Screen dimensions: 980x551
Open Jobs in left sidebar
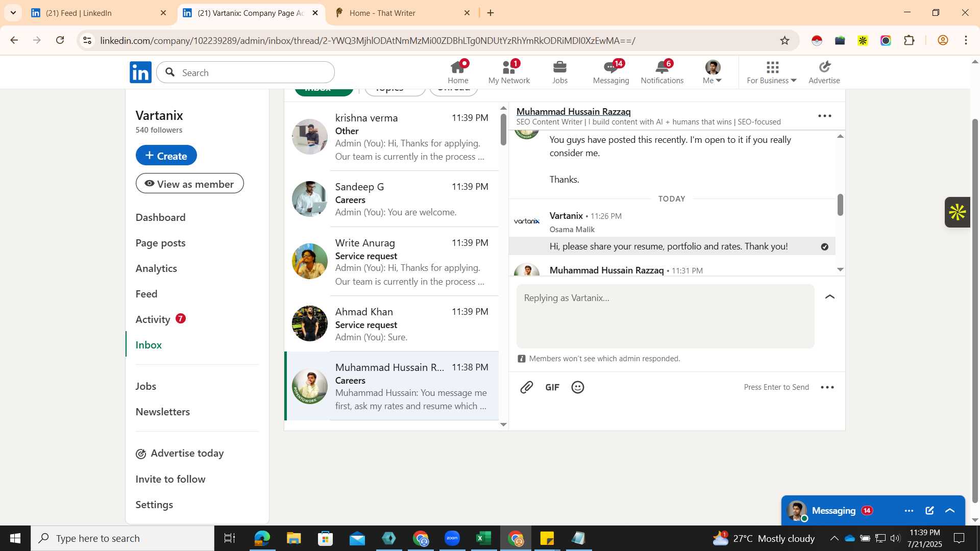point(146,386)
